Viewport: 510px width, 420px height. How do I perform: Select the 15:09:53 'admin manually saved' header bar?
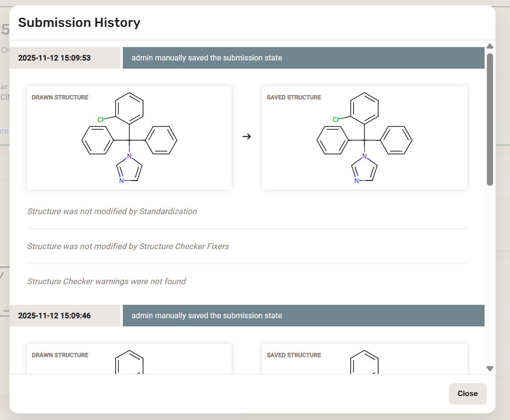point(303,58)
